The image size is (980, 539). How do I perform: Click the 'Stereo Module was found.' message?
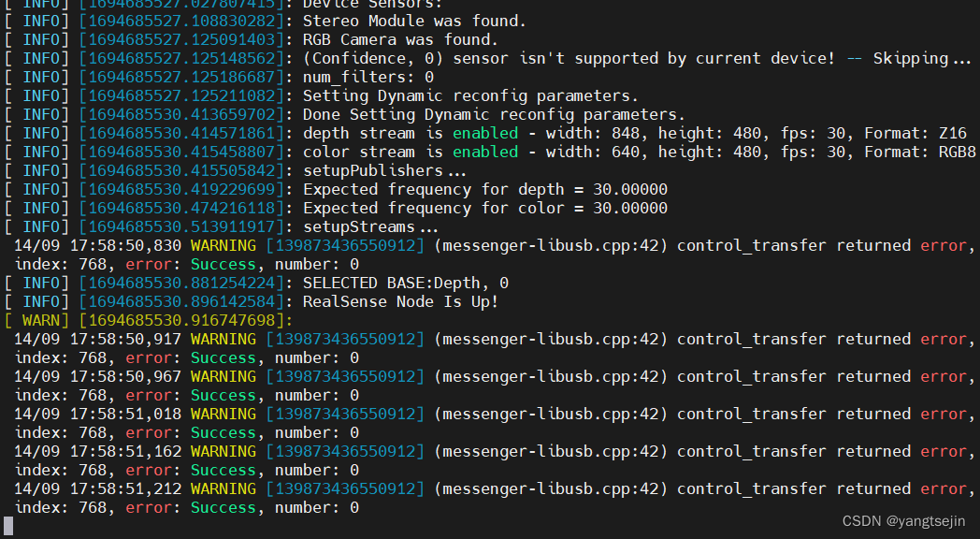coord(414,22)
